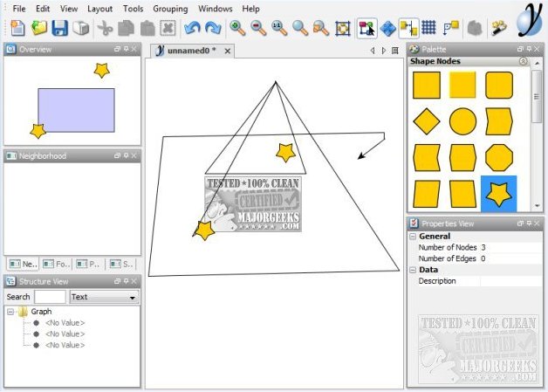Reset zoom to 1:1

point(279,28)
